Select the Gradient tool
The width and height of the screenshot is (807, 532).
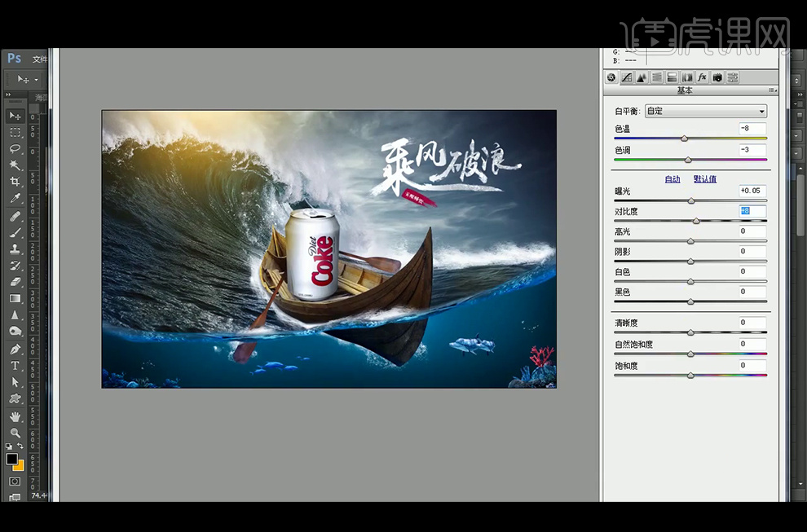click(x=15, y=298)
